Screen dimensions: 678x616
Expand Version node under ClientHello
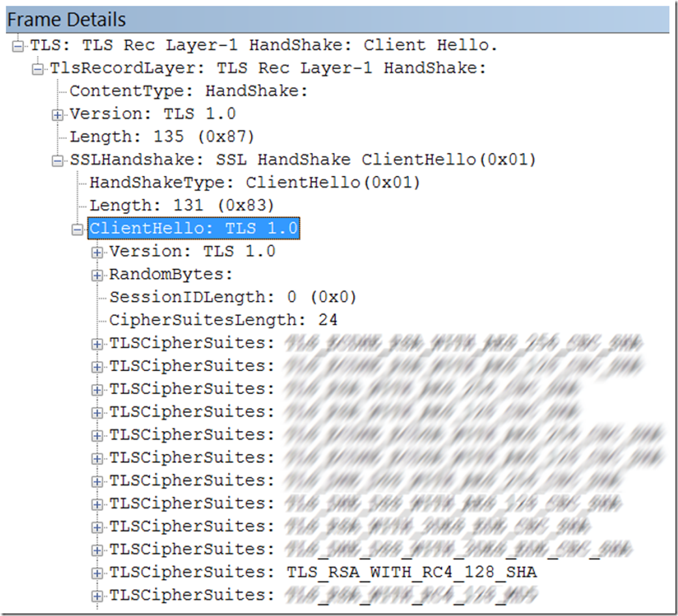[97, 252]
